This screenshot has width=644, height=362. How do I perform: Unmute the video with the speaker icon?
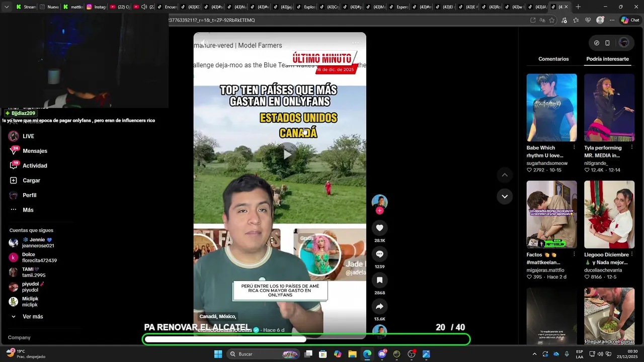coord(204,43)
